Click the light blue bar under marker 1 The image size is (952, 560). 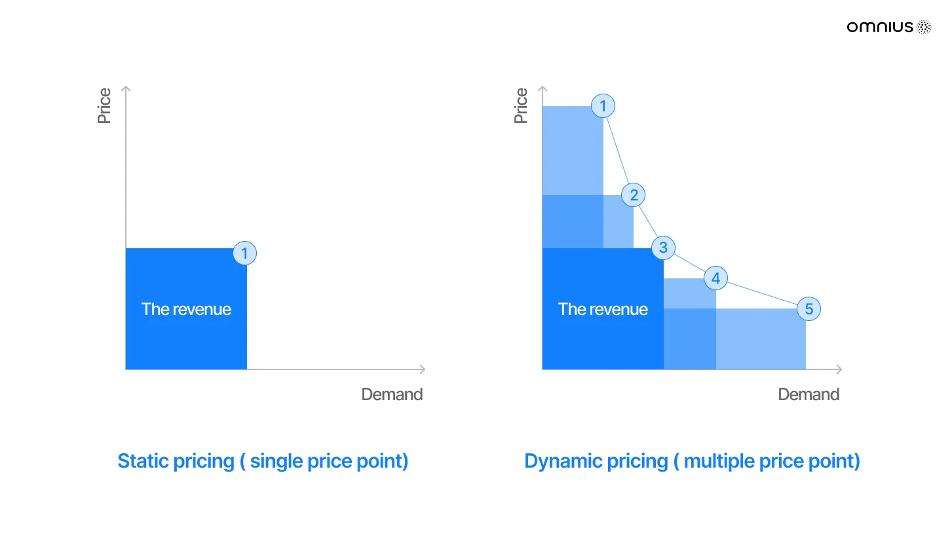coord(573,151)
